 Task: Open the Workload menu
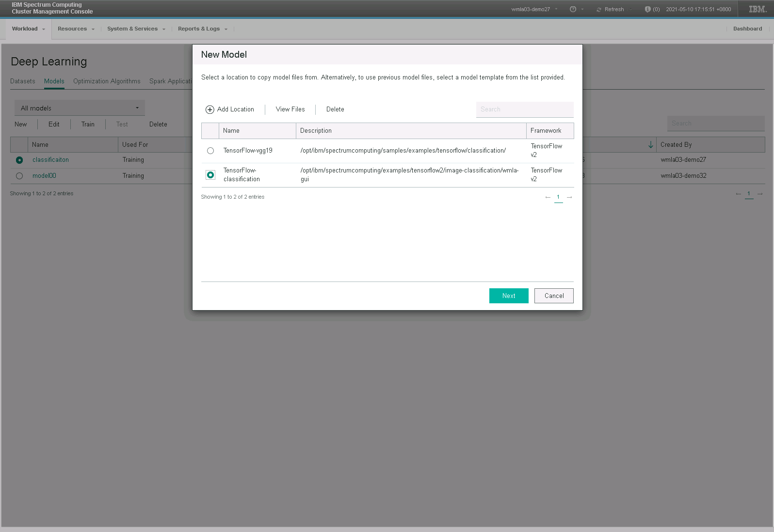click(x=28, y=29)
